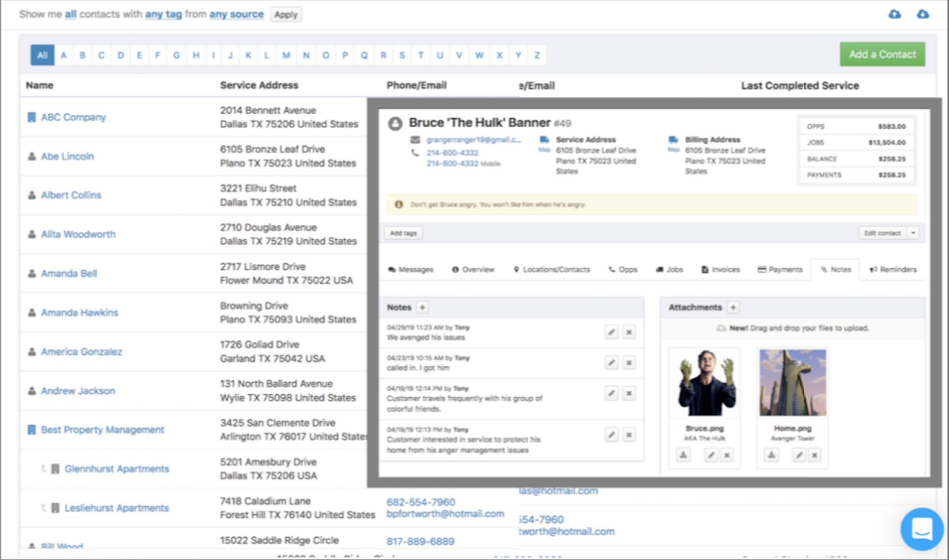Image resolution: width=949 pixels, height=560 pixels.
Task: Switch to the Invoices tab
Action: 721,269
